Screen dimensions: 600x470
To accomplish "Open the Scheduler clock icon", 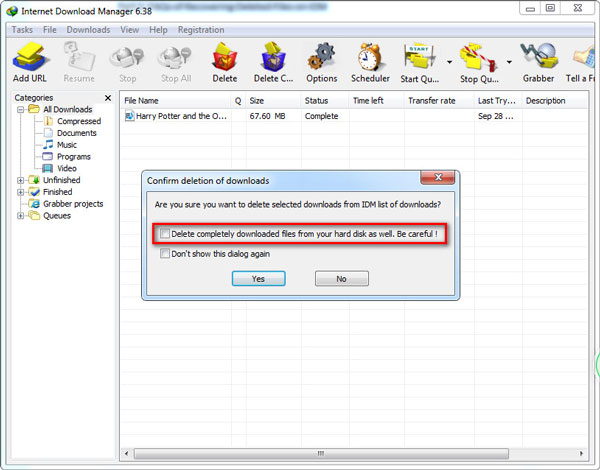I will tap(370, 57).
